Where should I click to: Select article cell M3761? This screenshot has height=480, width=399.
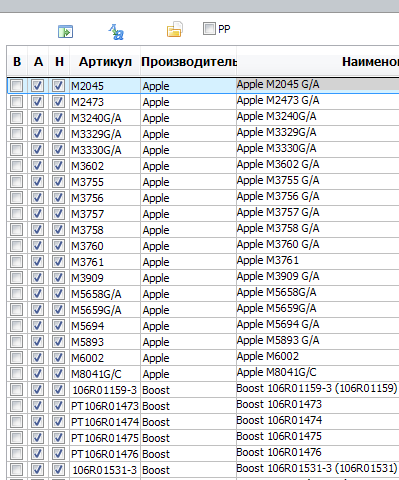click(105, 262)
